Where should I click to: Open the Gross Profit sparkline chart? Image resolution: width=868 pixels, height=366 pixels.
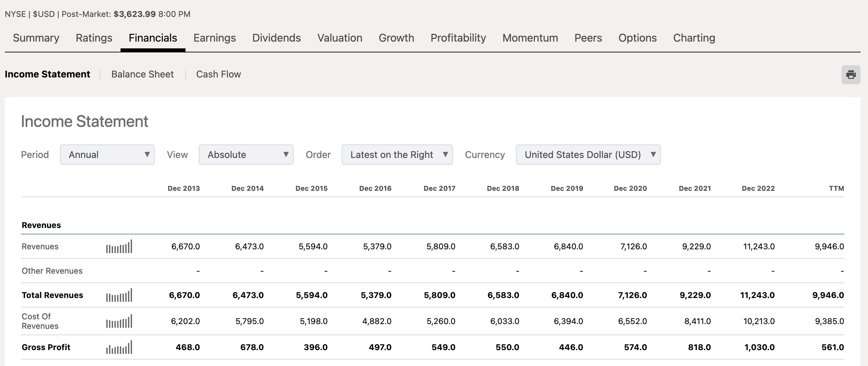point(119,347)
